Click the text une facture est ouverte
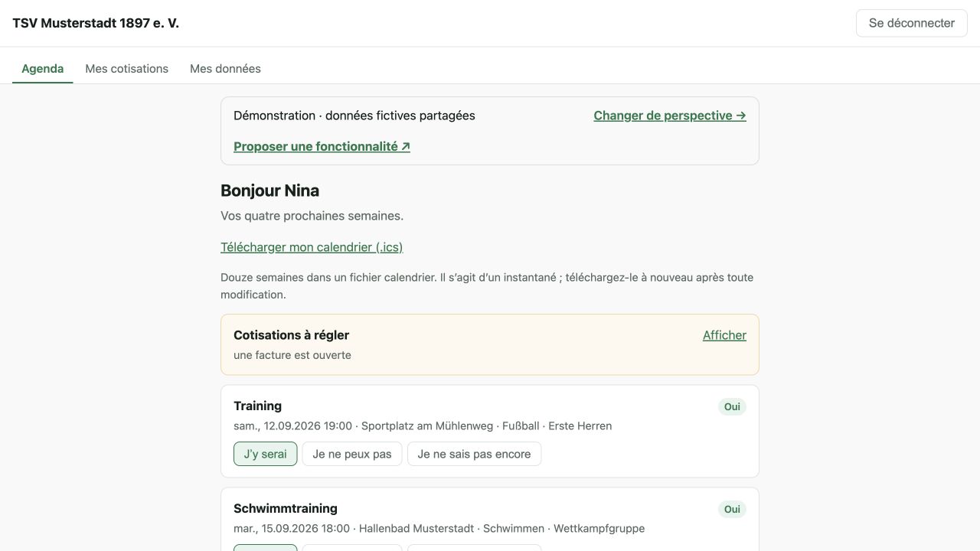The width and height of the screenshot is (980, 551). pos(292,355)
